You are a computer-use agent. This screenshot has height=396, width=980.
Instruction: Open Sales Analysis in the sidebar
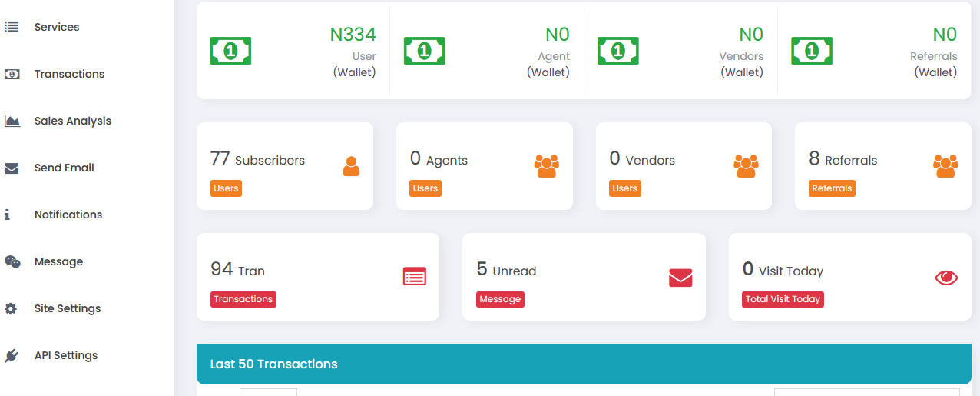[72, 121]
